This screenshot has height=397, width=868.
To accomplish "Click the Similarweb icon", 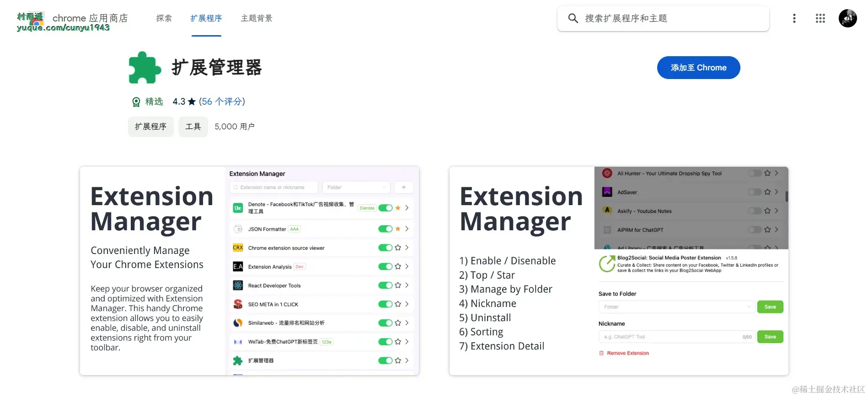I will pyautogui.click(x=238, y=323).
